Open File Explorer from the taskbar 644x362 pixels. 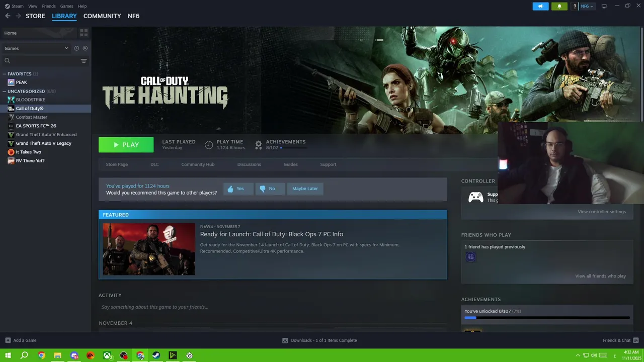58,355
